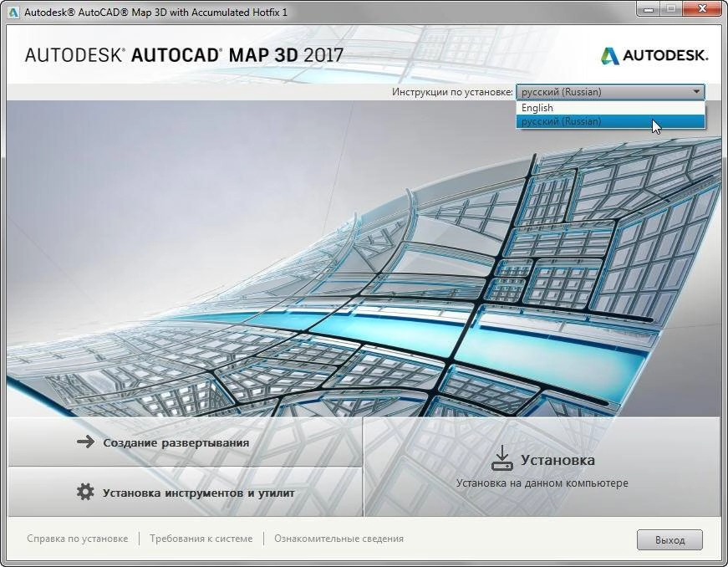The image size is (728, 567).
Task: Choose русский (Russian) in the dropdown list
Action: 610,121
